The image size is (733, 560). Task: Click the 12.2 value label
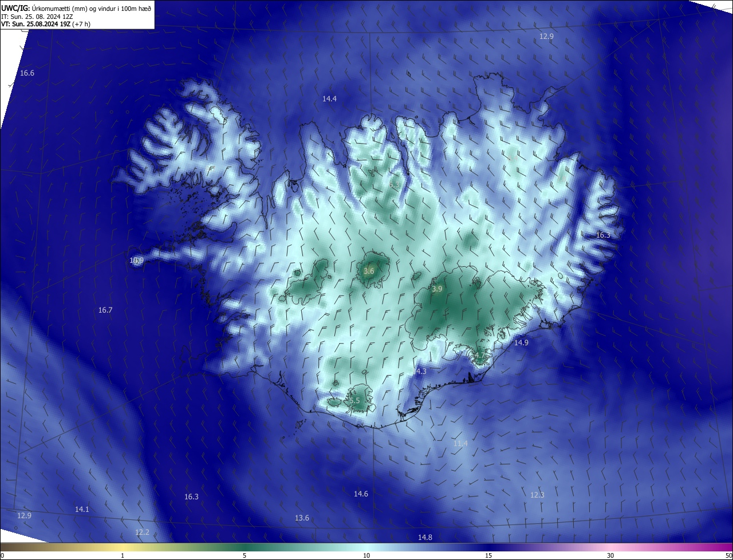coord(142,533)
